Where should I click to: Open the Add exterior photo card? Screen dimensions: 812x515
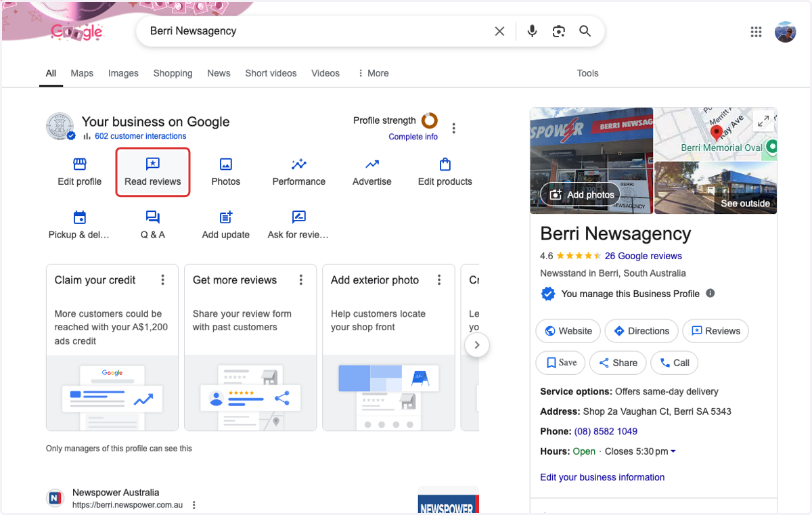[x=388, y=347]
